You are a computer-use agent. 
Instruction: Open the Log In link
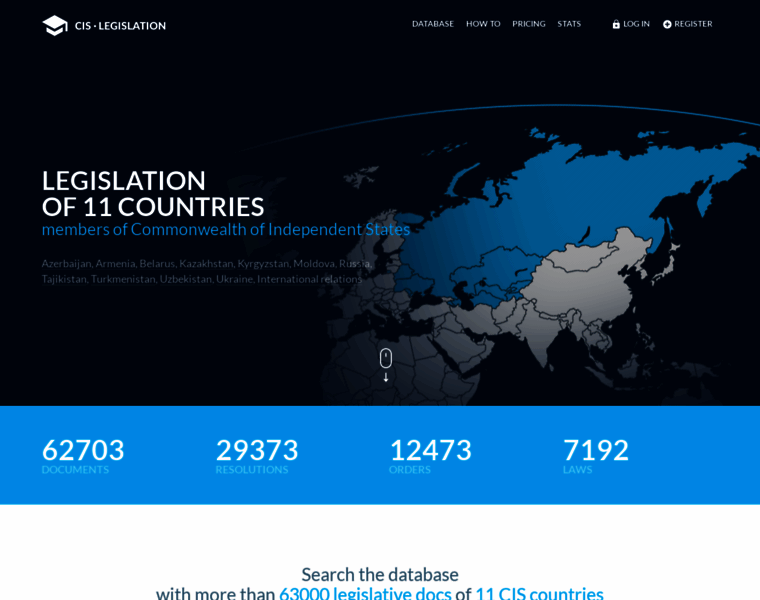636,24
